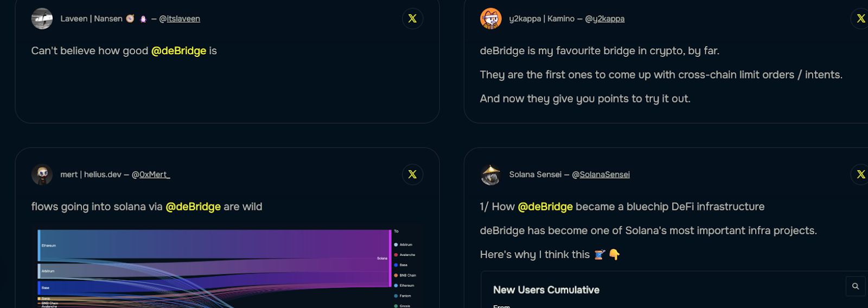Click Laveen's profile avatar
The height and width of the screenshot is (308, 868).
[x=42, y=18]
